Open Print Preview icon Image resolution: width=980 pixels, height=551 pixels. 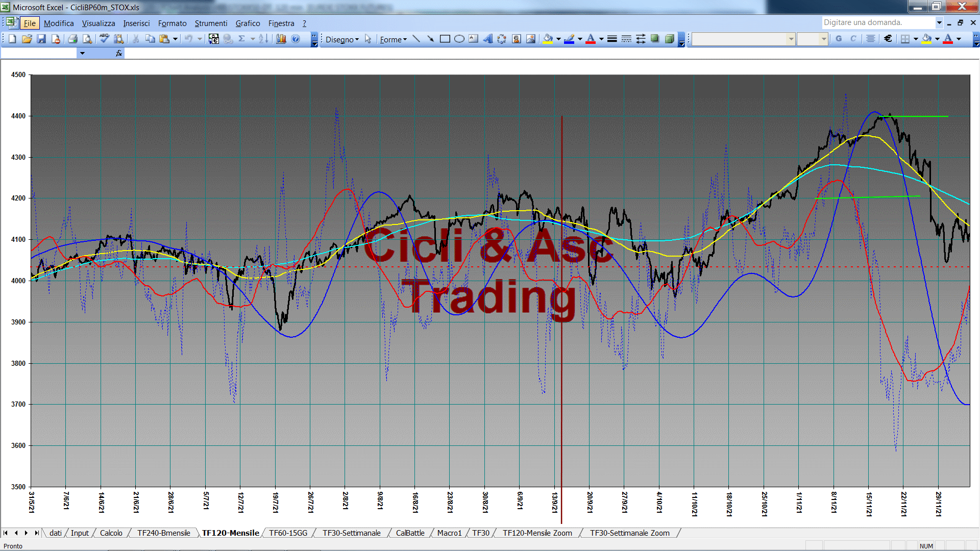[x=87, y=39]
